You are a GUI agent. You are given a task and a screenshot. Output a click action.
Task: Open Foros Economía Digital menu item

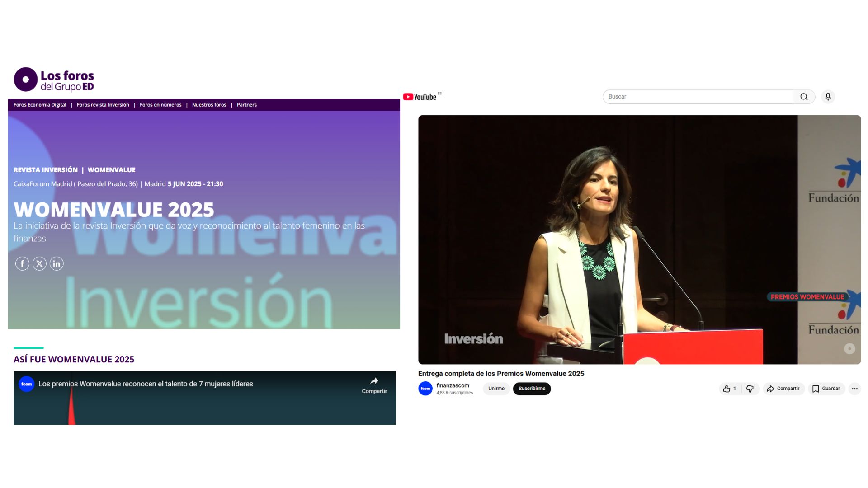coord(40,105)
